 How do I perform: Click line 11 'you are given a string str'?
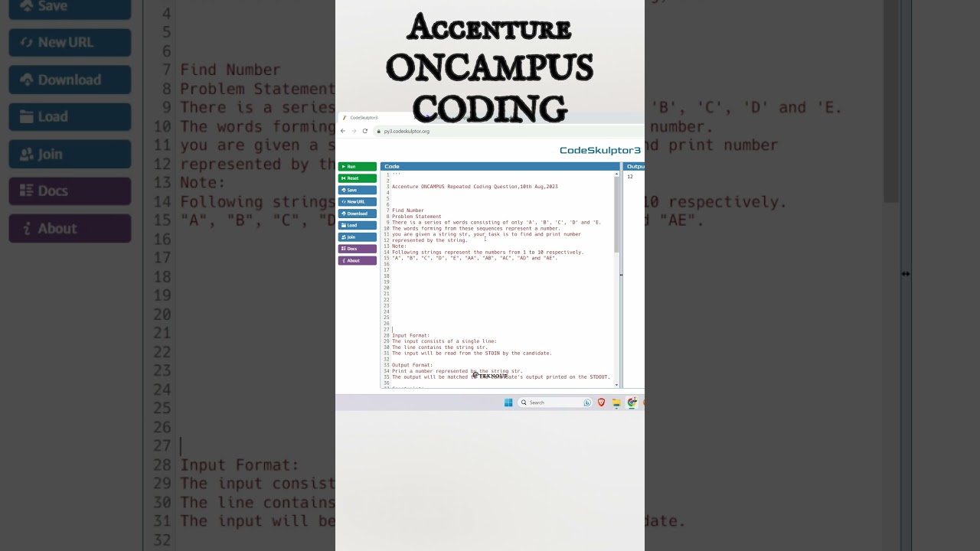[x=486, y=234]
